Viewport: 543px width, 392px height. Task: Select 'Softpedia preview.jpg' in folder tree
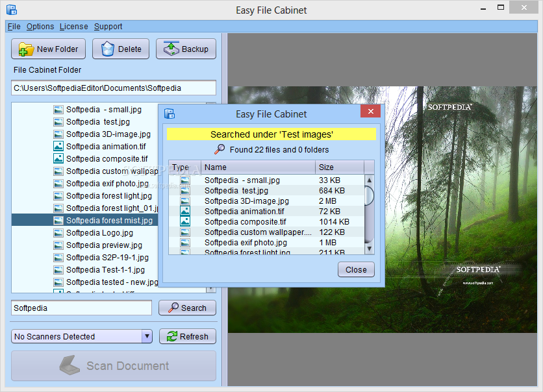[x=104, y=245]
